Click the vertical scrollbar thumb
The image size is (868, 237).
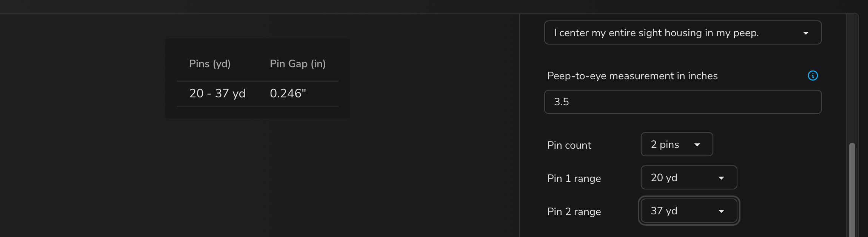[852, 190]
